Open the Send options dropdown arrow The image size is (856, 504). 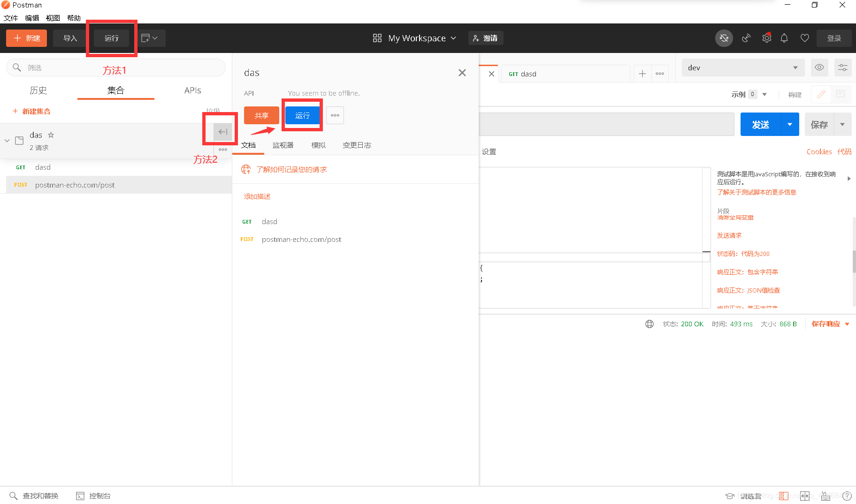click(x=790, y=124)
